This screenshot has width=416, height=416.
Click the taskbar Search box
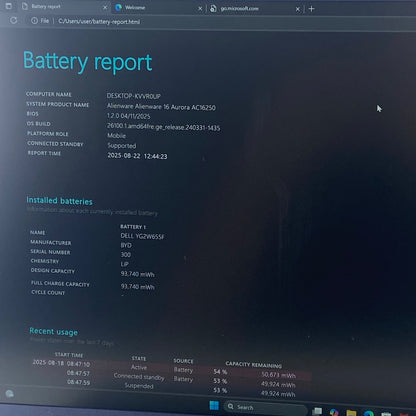click(x=265, y=407)
